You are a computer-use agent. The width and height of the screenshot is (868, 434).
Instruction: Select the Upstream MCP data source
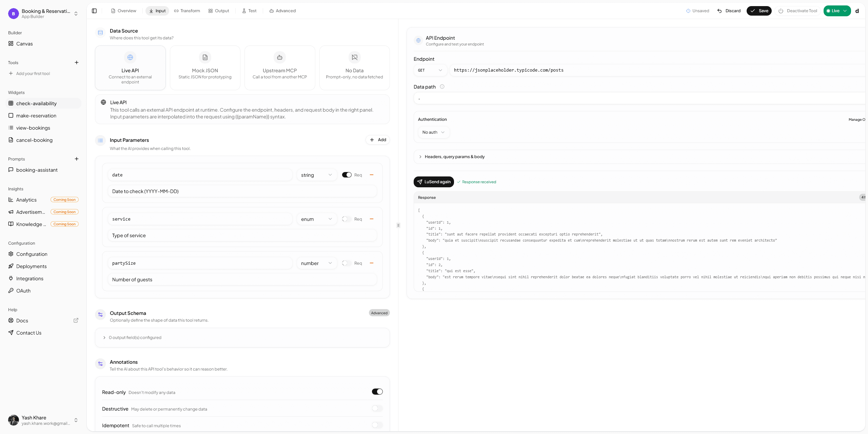point(279,68)
